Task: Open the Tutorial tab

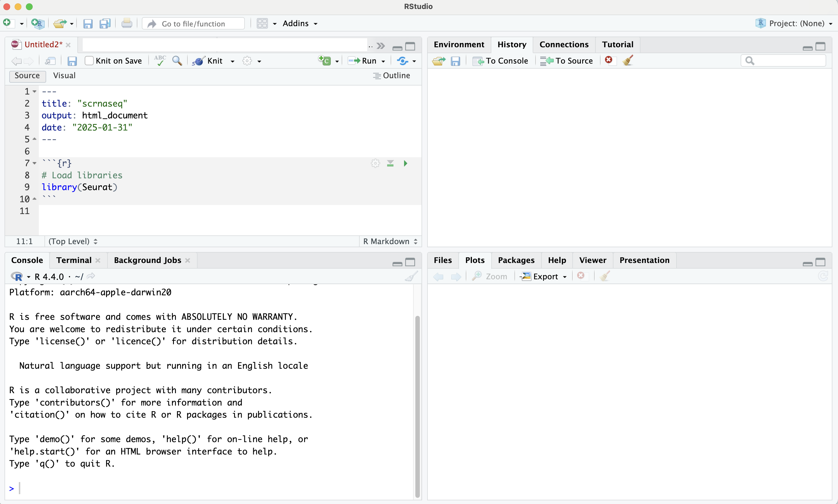Action: tap(617, 44)
